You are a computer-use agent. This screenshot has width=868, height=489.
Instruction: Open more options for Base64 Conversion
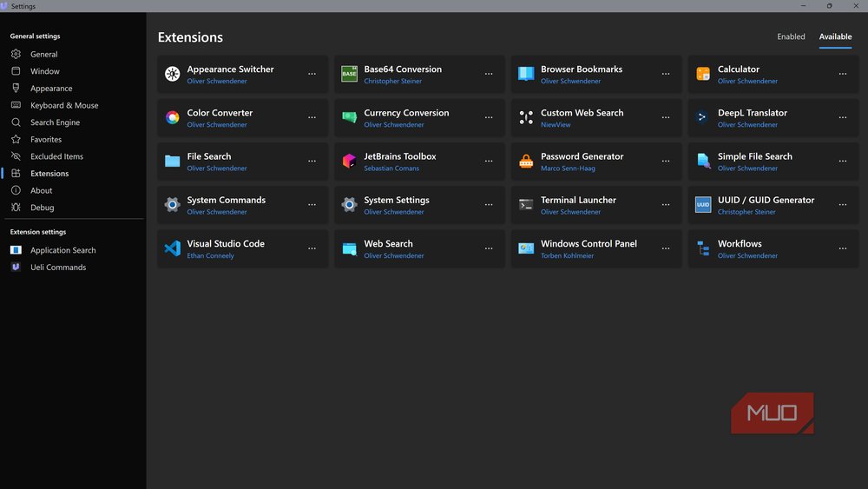489,74
